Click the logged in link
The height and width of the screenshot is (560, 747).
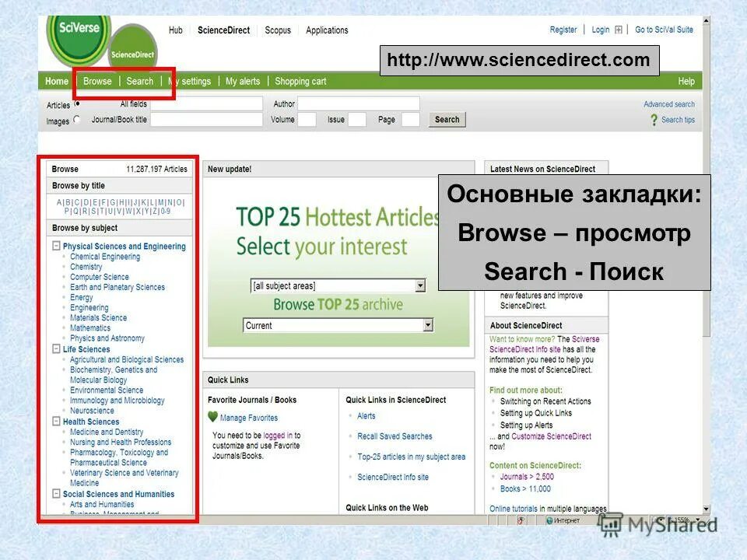(x=278, y=436)
